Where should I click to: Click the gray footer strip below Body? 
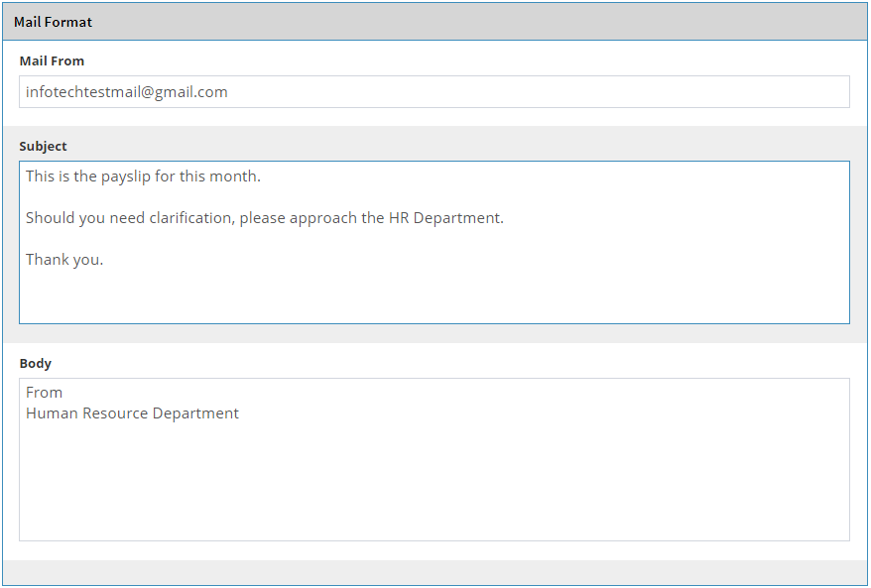435,572
